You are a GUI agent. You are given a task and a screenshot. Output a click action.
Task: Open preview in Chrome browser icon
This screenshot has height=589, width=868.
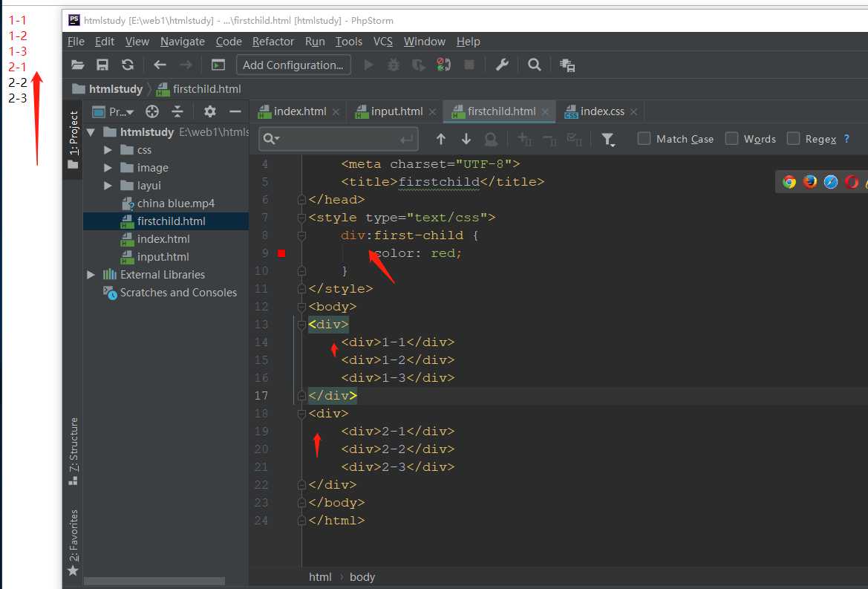tap(789, 181)
